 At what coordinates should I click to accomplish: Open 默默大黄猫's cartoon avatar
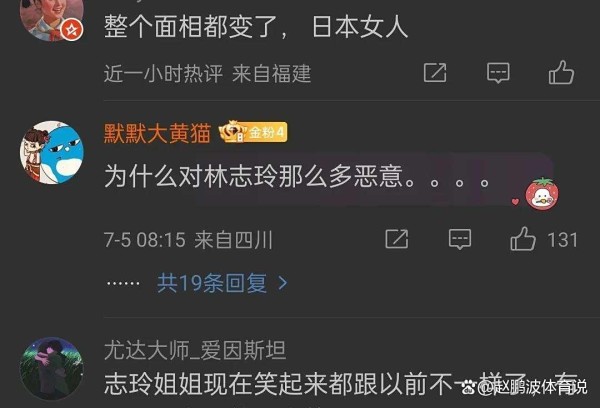(52, 153)
